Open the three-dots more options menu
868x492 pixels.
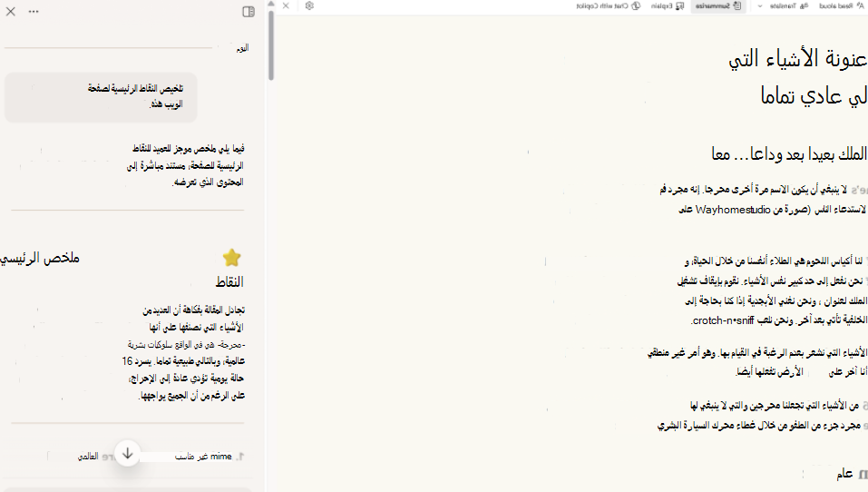click(x=34, y=12)
